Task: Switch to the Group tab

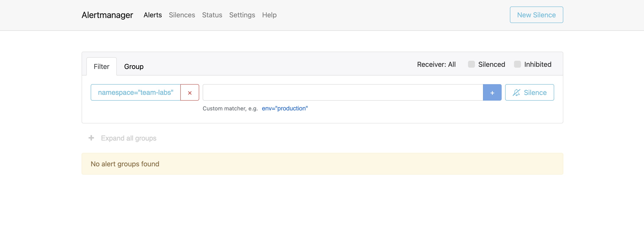Action: 134,67
